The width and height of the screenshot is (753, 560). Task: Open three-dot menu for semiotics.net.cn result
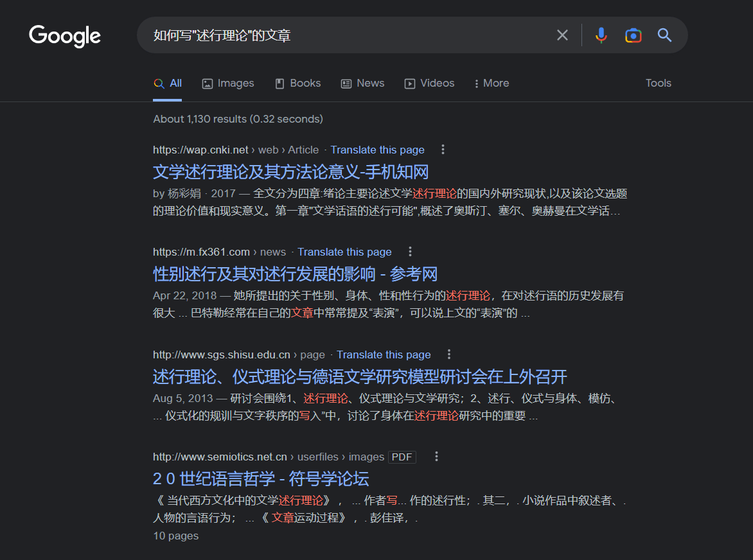pyautogui.click(x=436, y=457)
